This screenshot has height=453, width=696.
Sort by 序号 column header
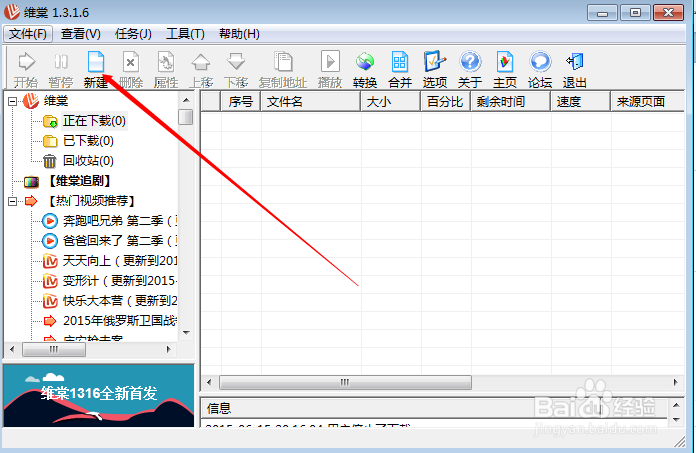(x=241, y=102)
